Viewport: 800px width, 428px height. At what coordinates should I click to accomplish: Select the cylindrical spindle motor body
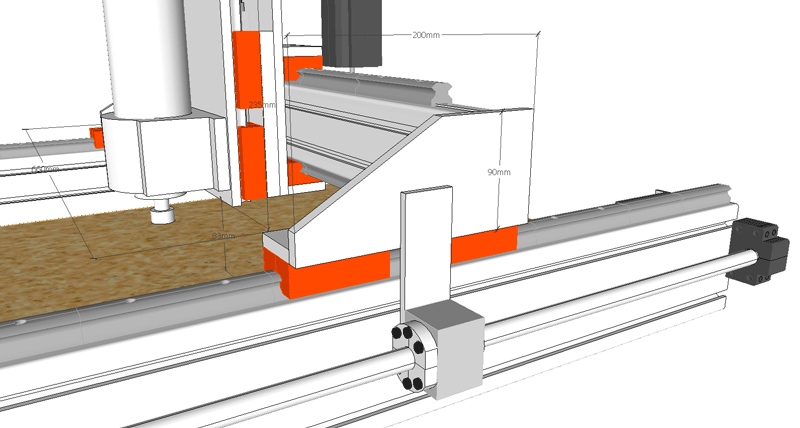pos(149,55)
